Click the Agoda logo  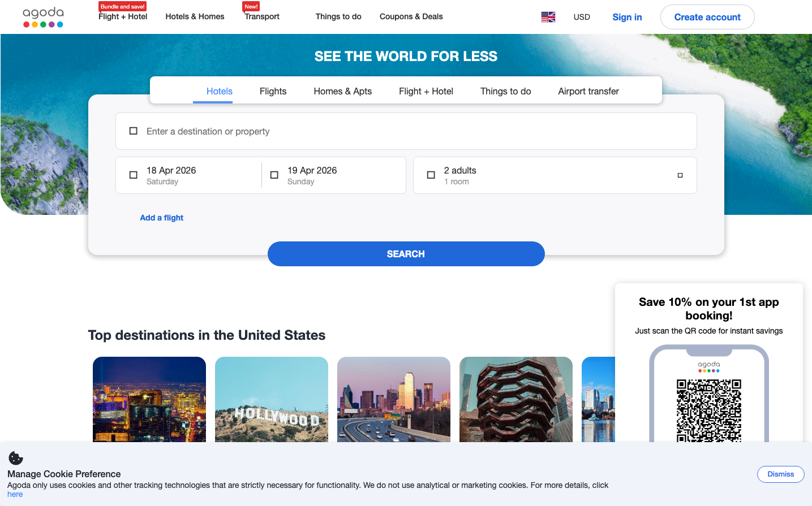click(x=43, y=17)
